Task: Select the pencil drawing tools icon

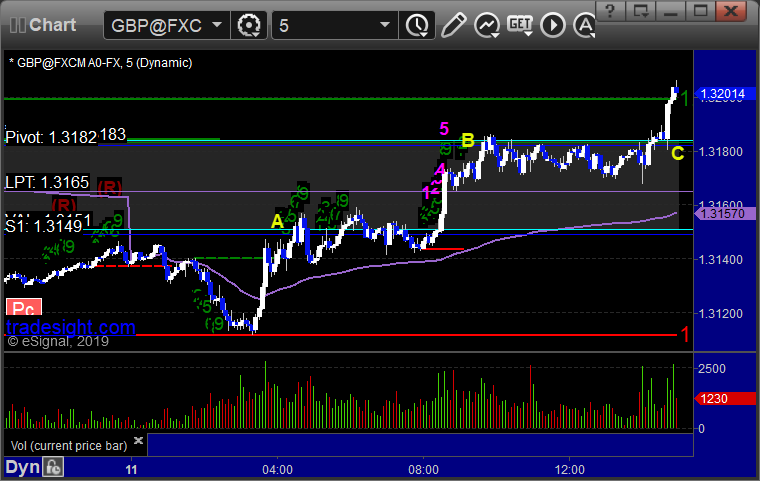Action: click(x=454, y=25)
